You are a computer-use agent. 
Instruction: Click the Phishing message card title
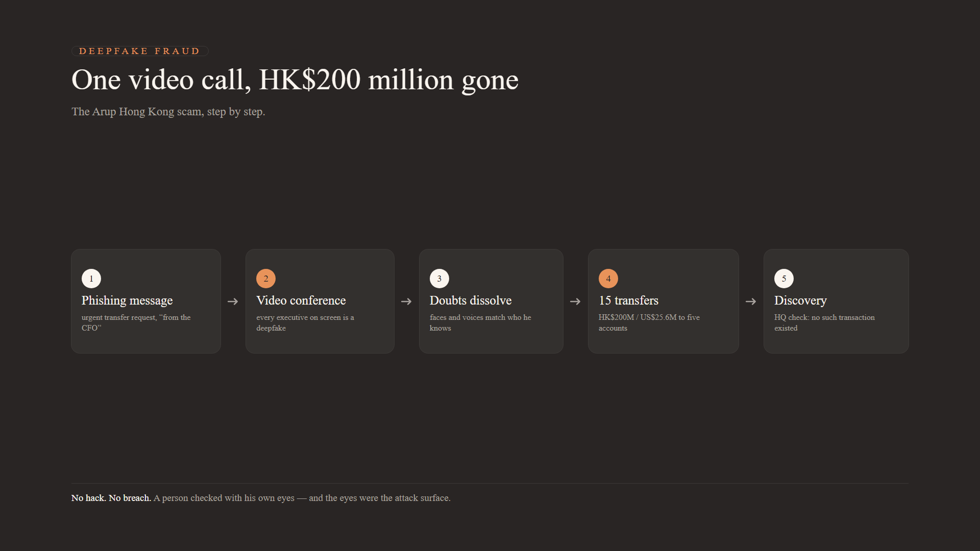[x=127, y=300]
